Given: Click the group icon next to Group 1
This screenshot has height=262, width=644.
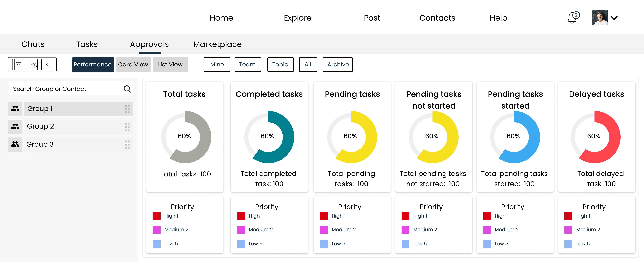Looking at the screenshot, I should pyautogui.click(x=15, y=109).
